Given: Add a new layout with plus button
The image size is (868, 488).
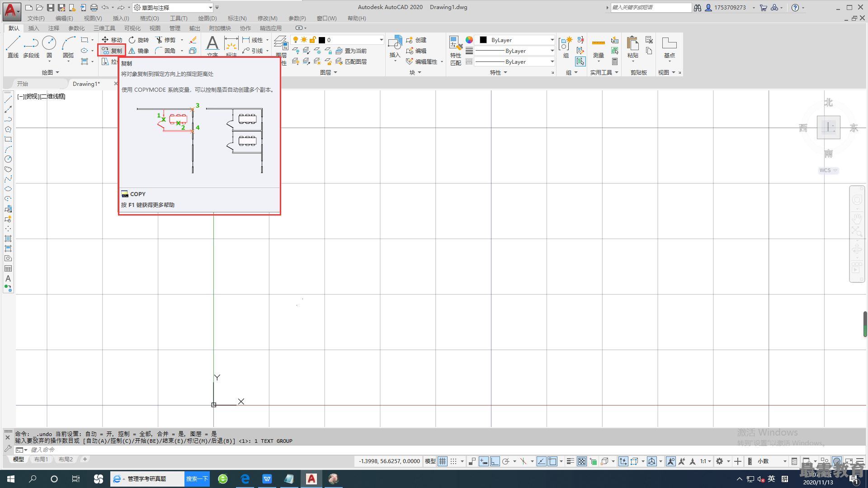Looking at the screenshot, I should coord(85,460).
